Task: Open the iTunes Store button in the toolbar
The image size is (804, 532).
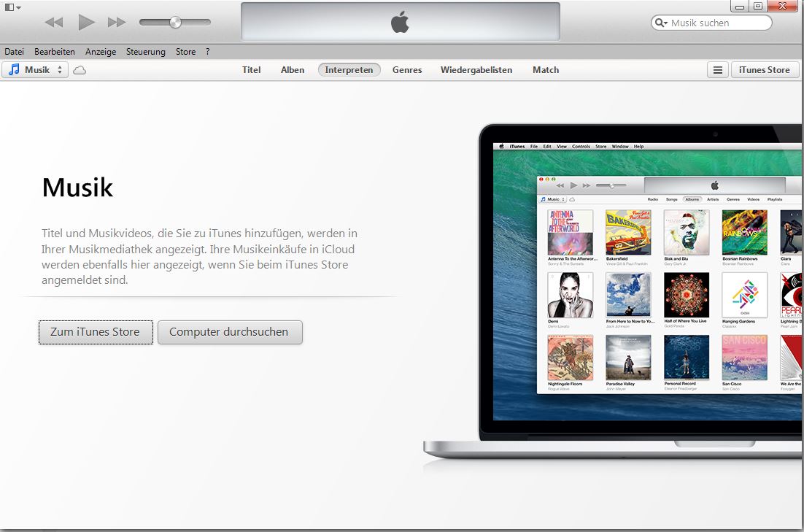Action: (x=764, y=70)
